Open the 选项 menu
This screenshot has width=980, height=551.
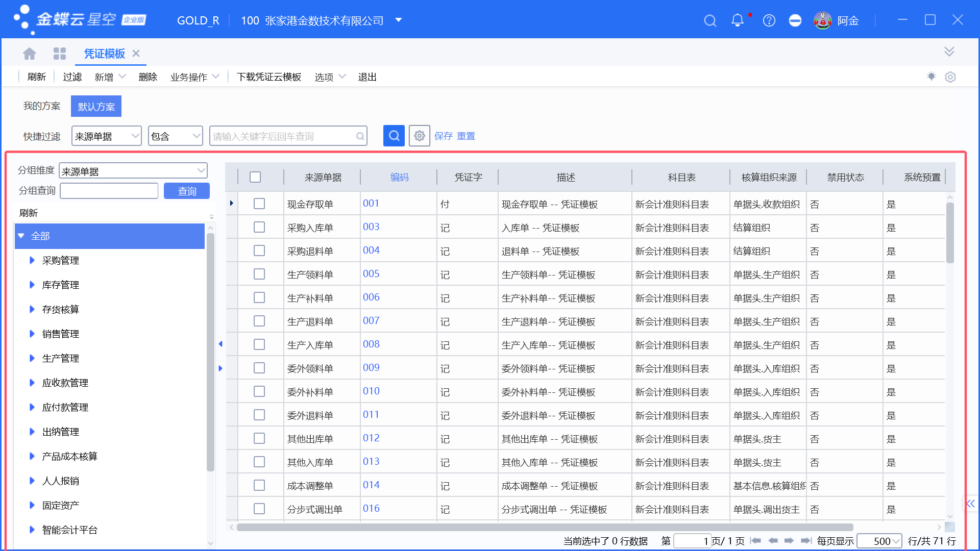(x=330, y=77)
